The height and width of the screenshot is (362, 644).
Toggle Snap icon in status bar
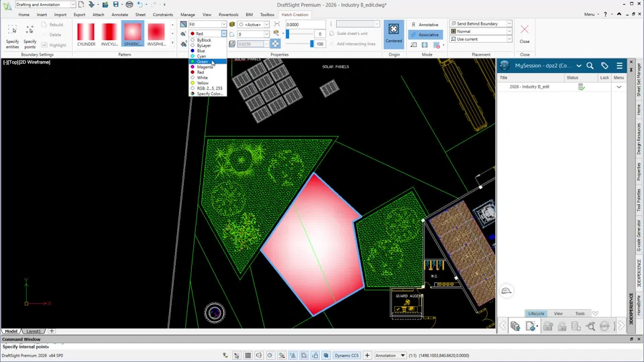pos(237,355)
